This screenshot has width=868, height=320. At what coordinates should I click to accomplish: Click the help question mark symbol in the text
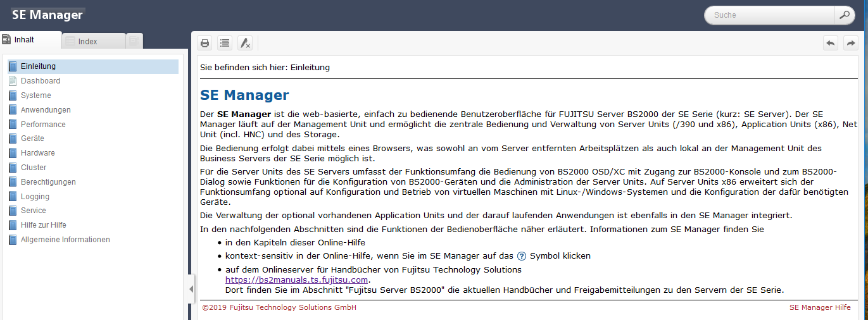coord(522,256)
